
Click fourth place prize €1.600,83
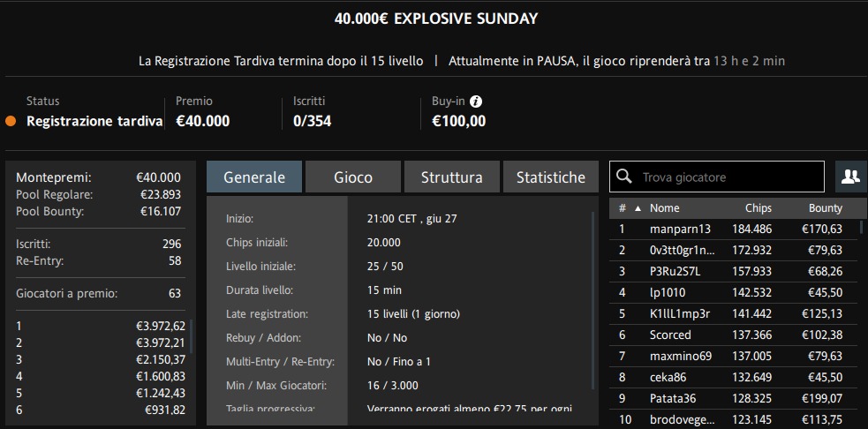click(161, 376)
